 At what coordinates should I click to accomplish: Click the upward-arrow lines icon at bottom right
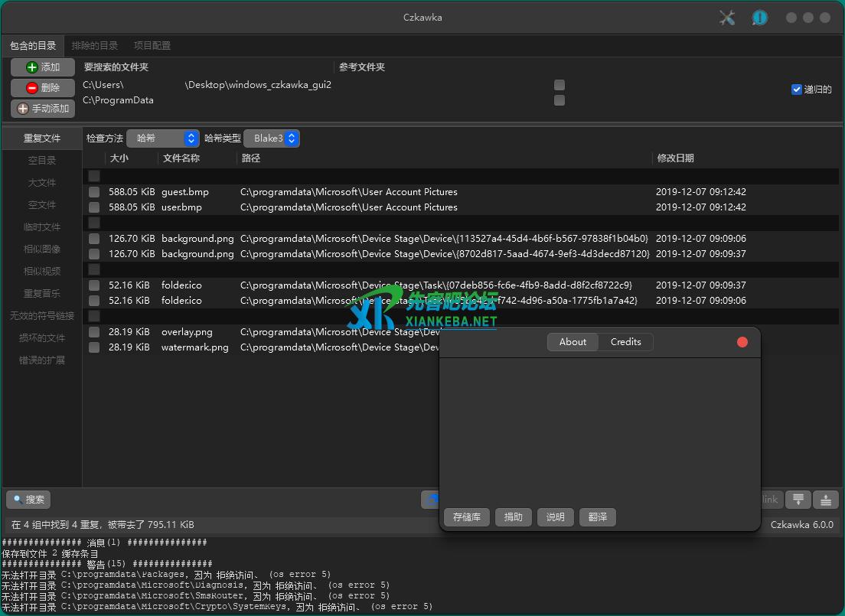point(826,500)
